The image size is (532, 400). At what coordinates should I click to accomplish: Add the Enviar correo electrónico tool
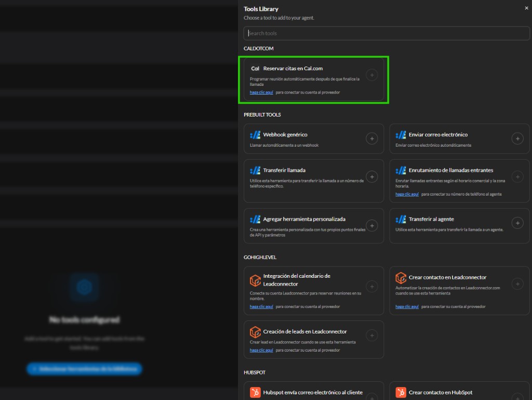pyautogui.click(x=517, y=138)
